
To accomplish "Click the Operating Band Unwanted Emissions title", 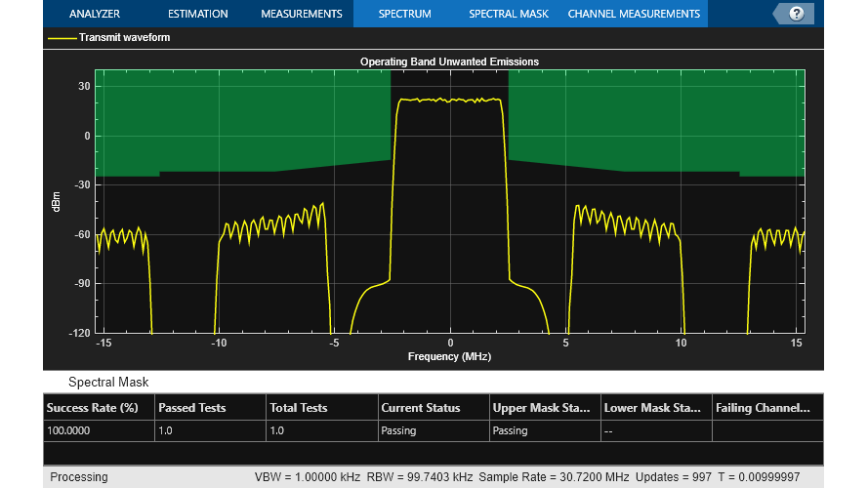I will pyautogui.click(x=449, y=61).
